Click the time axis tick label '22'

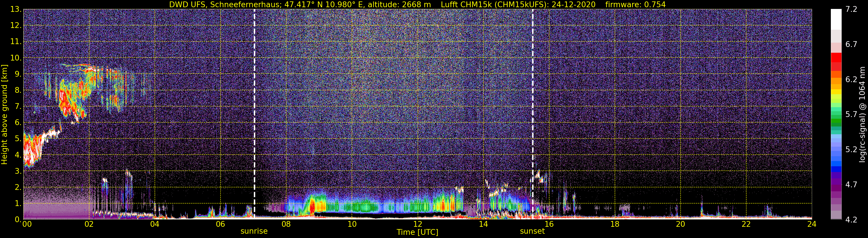(x=746, y=224)
